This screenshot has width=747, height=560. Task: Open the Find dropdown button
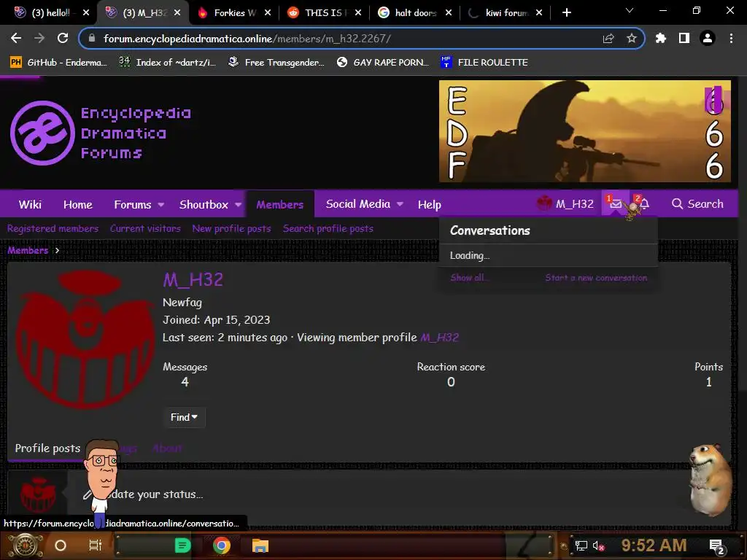[x=185, y=417]
